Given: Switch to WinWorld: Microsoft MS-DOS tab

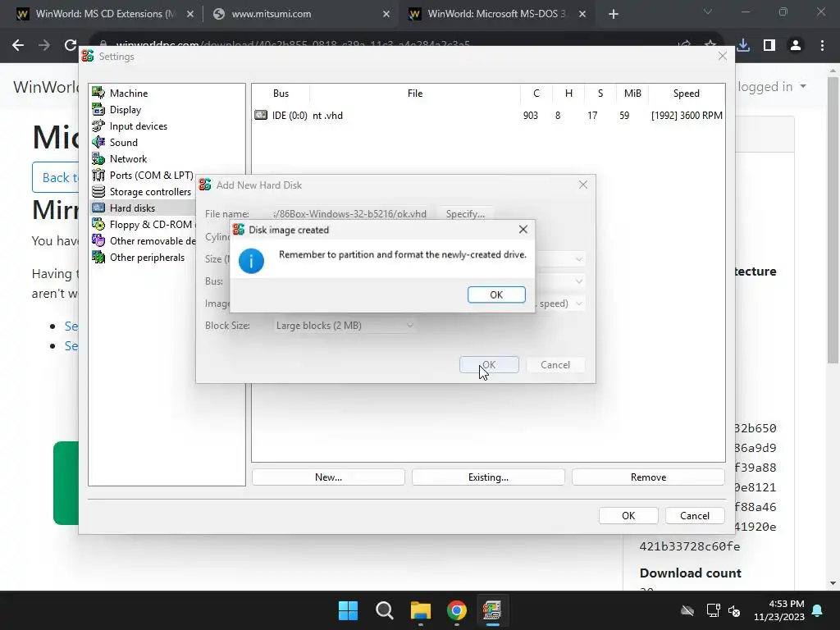Looking at the screenshot, I should coord(496,14).
